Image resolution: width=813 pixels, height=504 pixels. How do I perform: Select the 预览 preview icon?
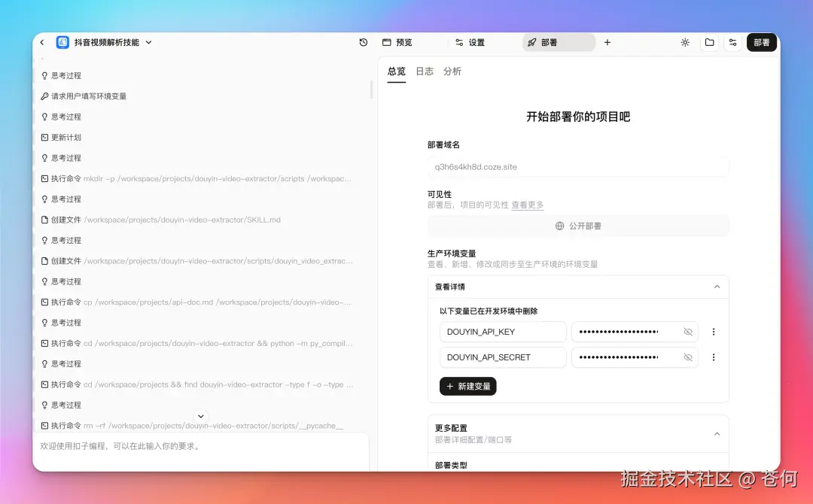(x=386, y=43)
